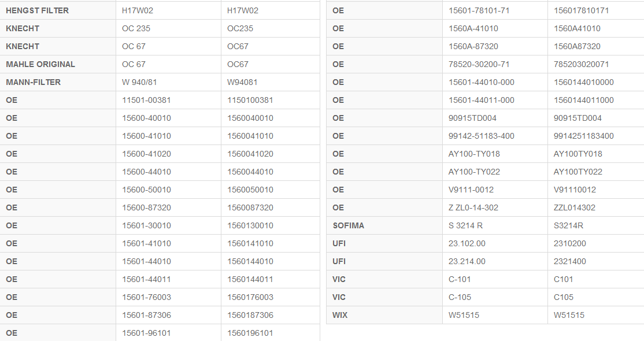Select OE number Z ZL0-14-302

point(473,207)
